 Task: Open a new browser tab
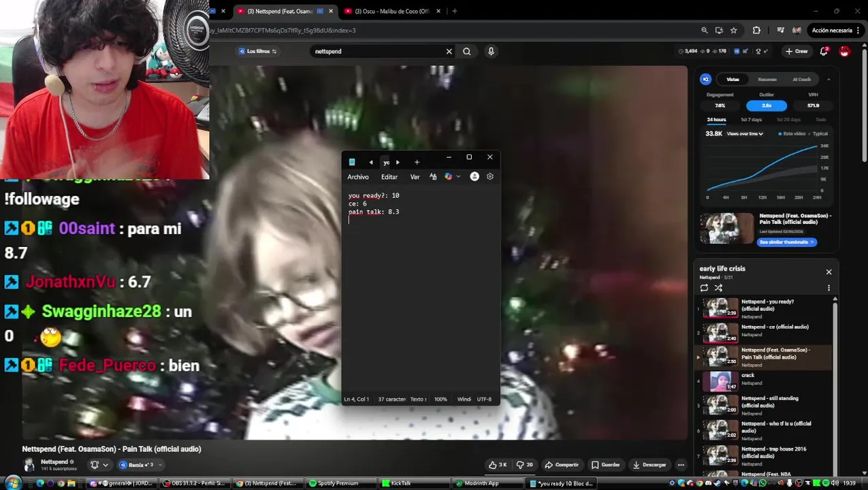(x=454, y=11)
